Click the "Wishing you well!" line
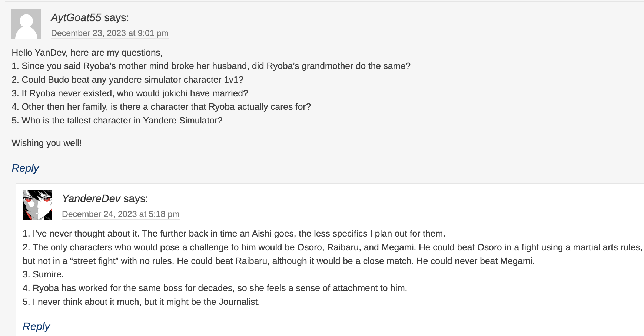The height and width of the screenshot is (336, 644). click(47, 143)
